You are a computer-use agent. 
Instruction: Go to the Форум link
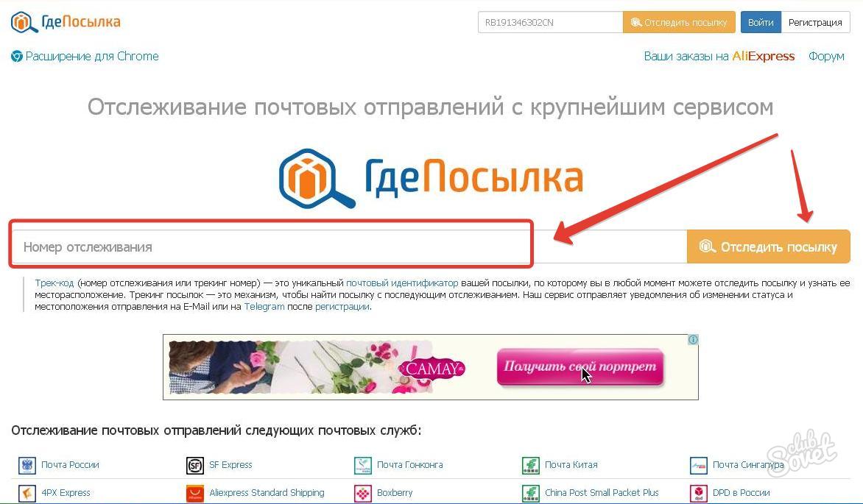pos(826,56)
